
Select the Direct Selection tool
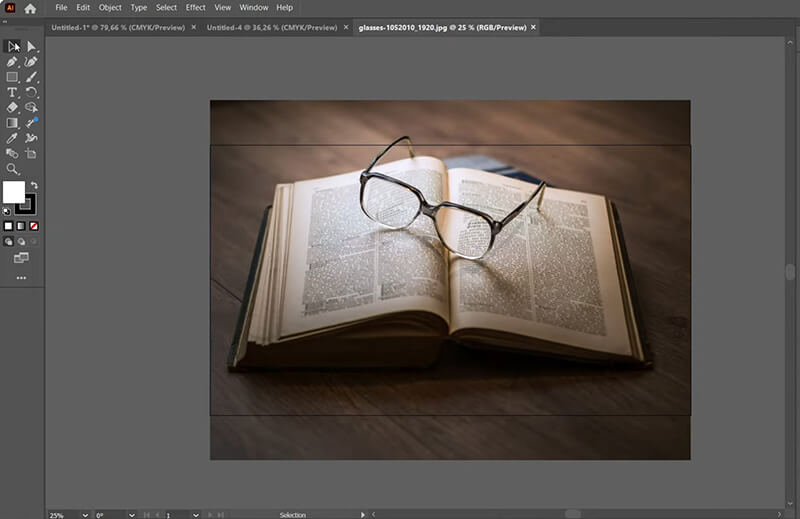[31, 46]
